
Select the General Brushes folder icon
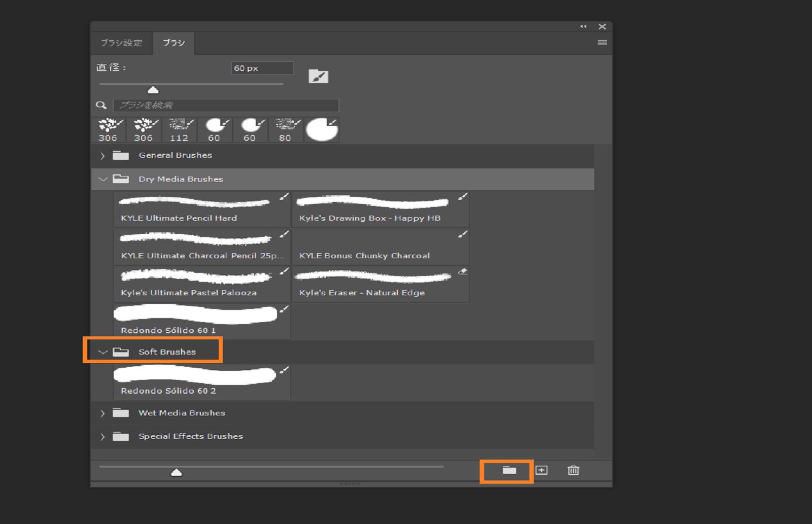[x=121, y=155]
